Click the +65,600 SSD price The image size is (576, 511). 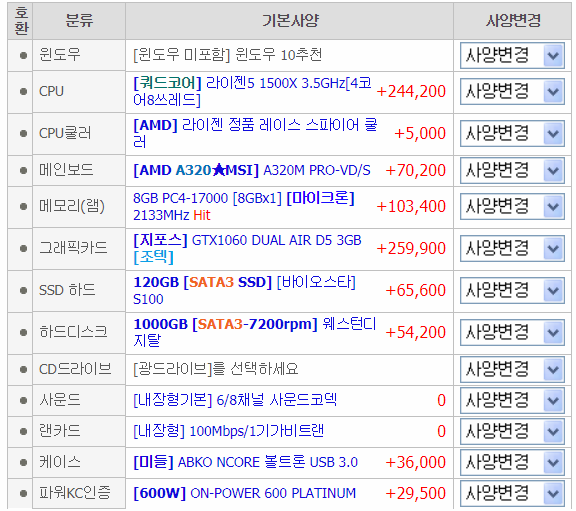click(415, 291)
